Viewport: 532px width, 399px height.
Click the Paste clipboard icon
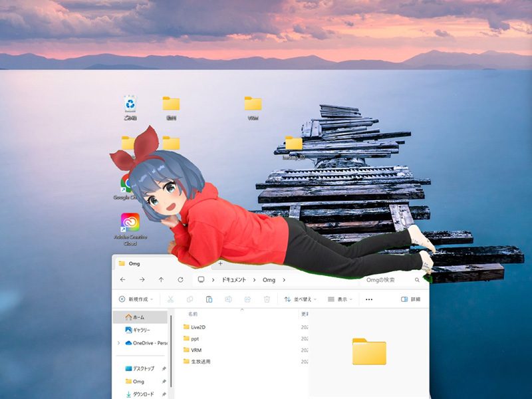(x=209, y=300)
